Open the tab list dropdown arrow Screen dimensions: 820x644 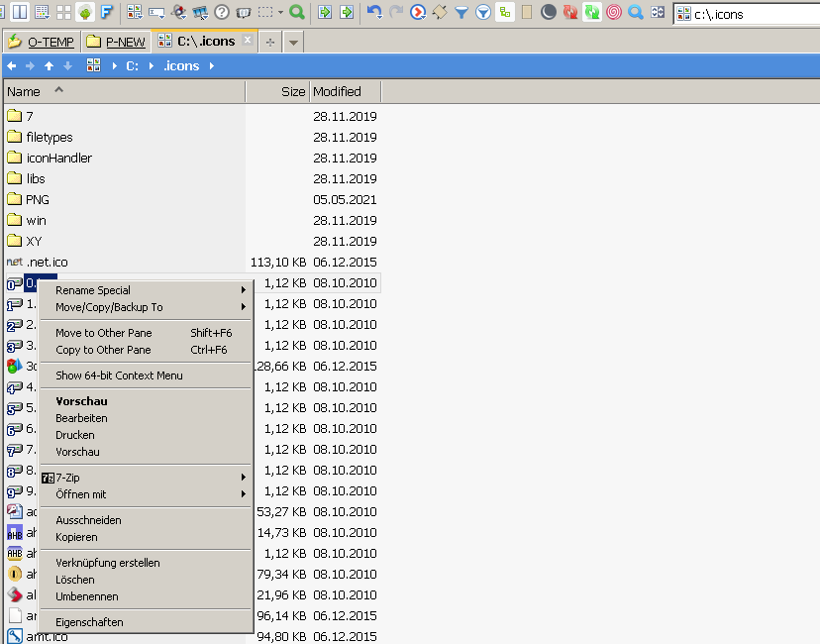click(294, 43)
